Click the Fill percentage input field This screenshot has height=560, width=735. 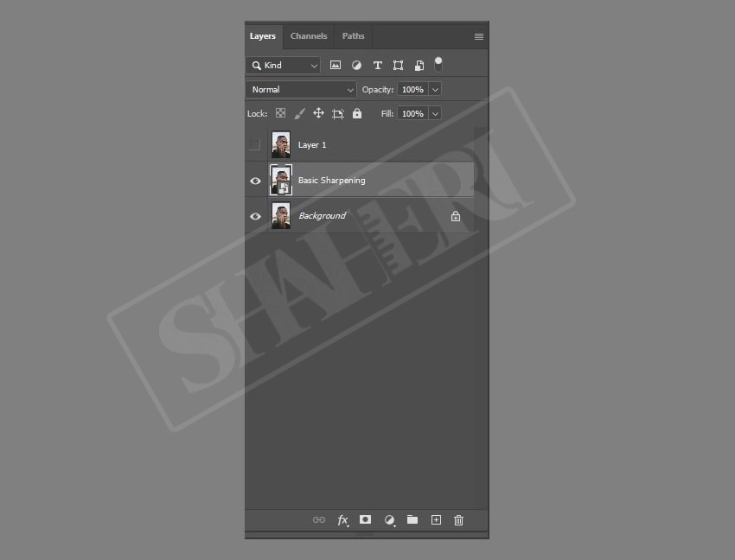tap(412, 113)
